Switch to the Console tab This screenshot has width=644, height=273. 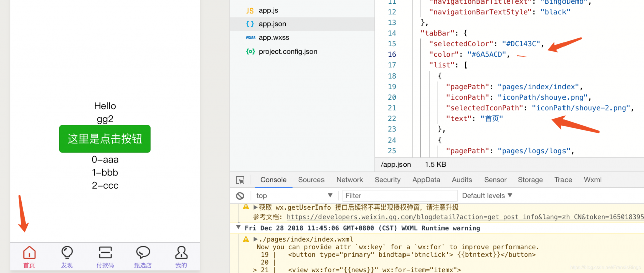tap(273, 180)
